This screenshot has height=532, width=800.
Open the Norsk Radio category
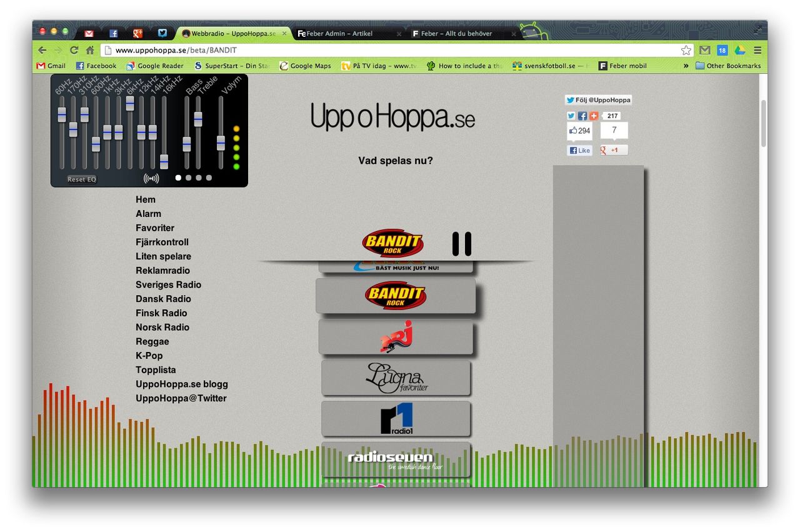[x=162, y=327]
